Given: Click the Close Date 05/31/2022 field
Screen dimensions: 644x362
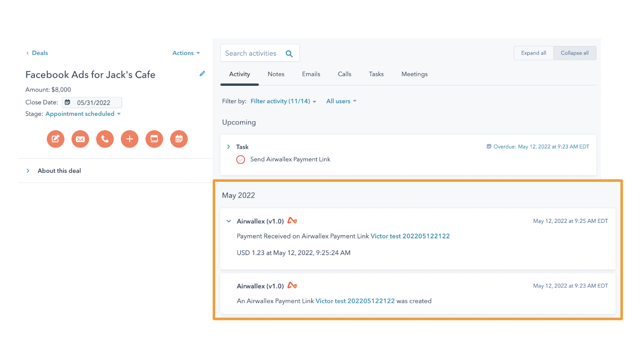Looking at the screenshot, I should [x=92, y=102].
